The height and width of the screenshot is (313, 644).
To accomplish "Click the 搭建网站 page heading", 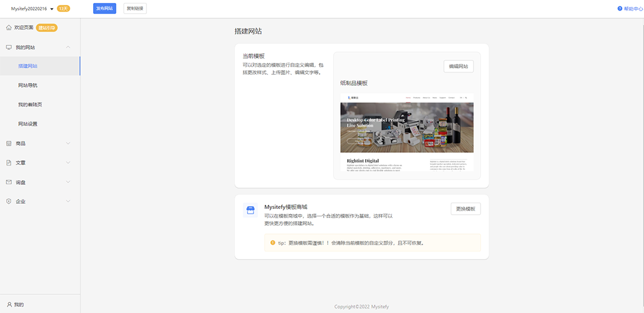I will 248,31.
